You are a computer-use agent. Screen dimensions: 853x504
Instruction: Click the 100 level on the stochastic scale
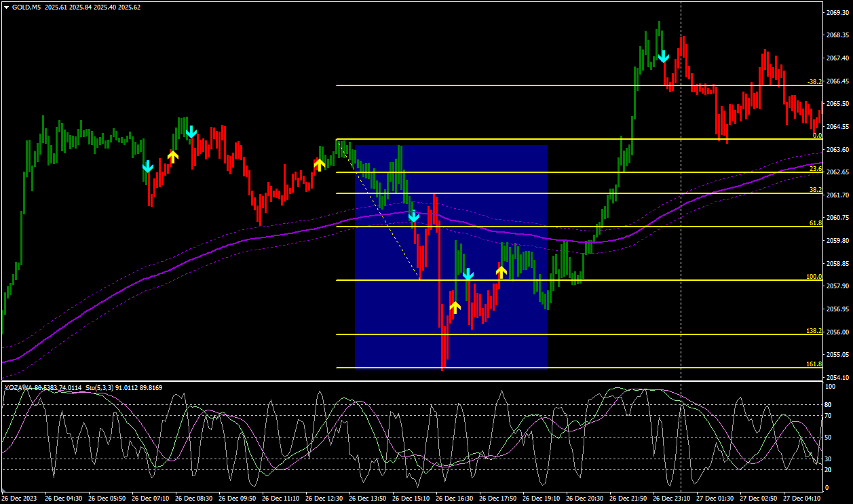click(830, 386)
